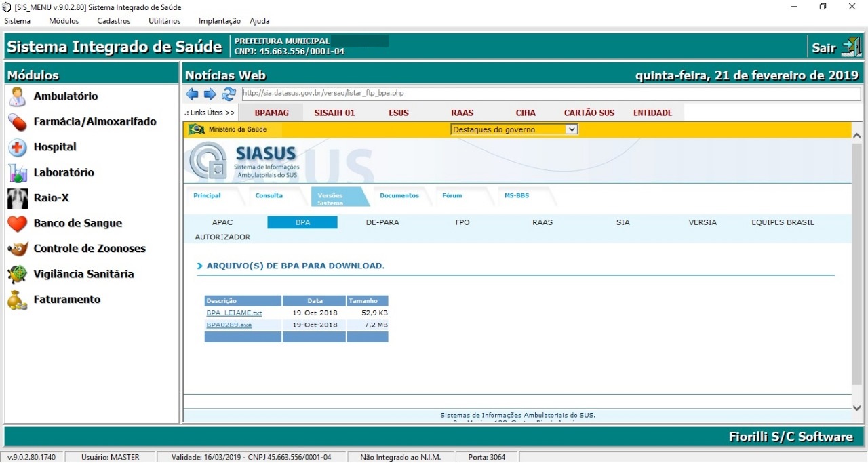Viewport: 868px width, 463px height.
Task: Download the BPA_LEIAME.txt file
Action: click(234, 313)
